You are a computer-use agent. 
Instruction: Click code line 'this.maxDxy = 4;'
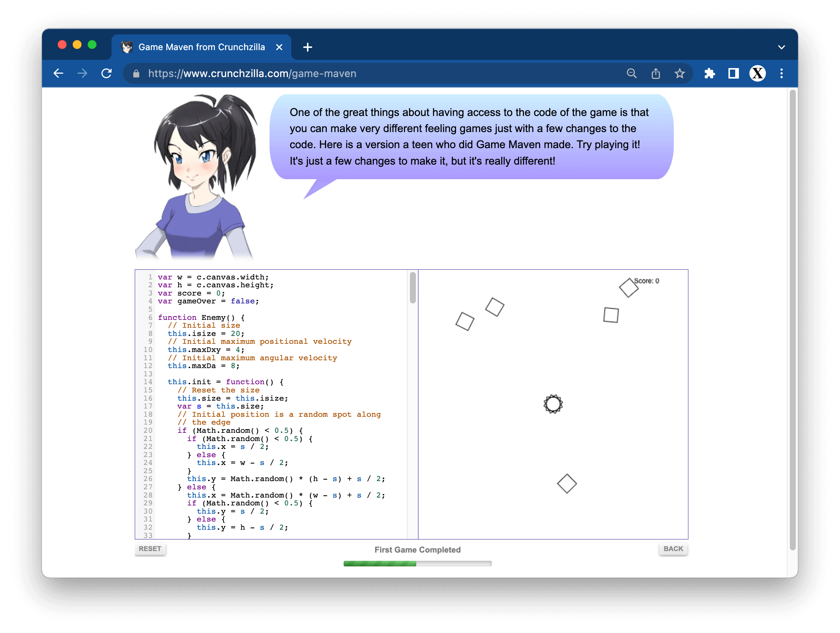coord(206,349)
